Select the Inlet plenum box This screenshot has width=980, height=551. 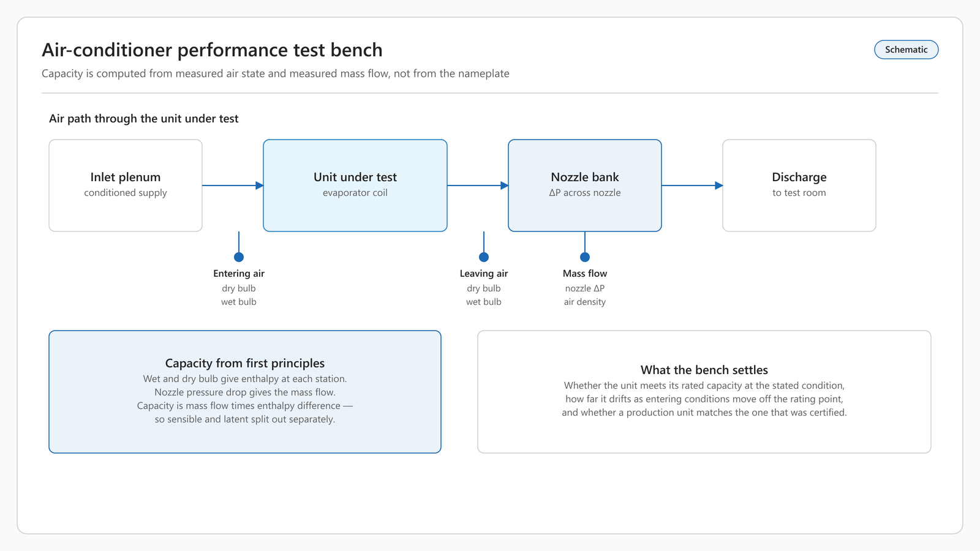[126, 186]
